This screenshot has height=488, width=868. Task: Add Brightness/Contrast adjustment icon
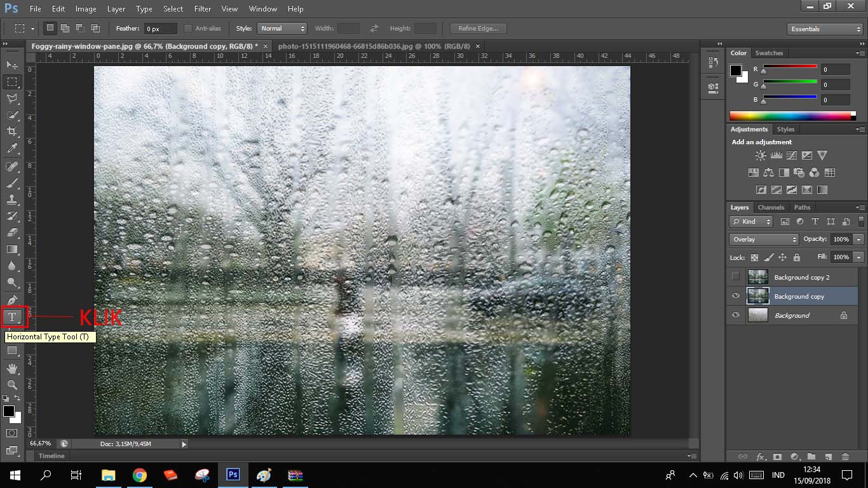(760, 156)
